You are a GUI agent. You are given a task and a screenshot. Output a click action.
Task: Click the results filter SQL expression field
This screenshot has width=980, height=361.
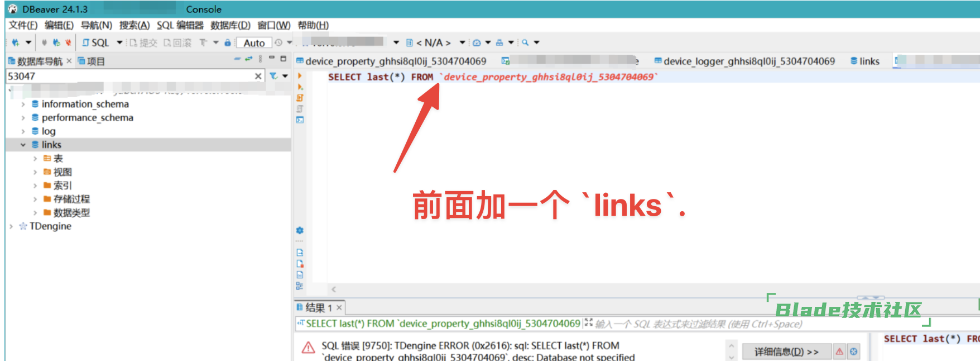(698, 324)
